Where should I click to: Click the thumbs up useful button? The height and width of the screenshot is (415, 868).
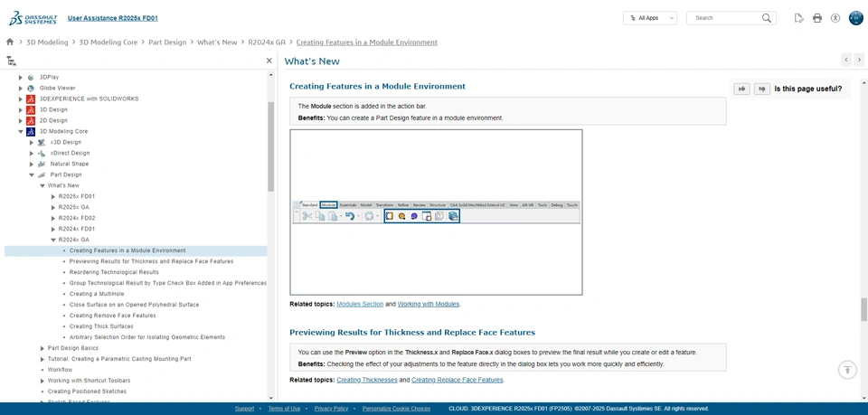(741, 89)
